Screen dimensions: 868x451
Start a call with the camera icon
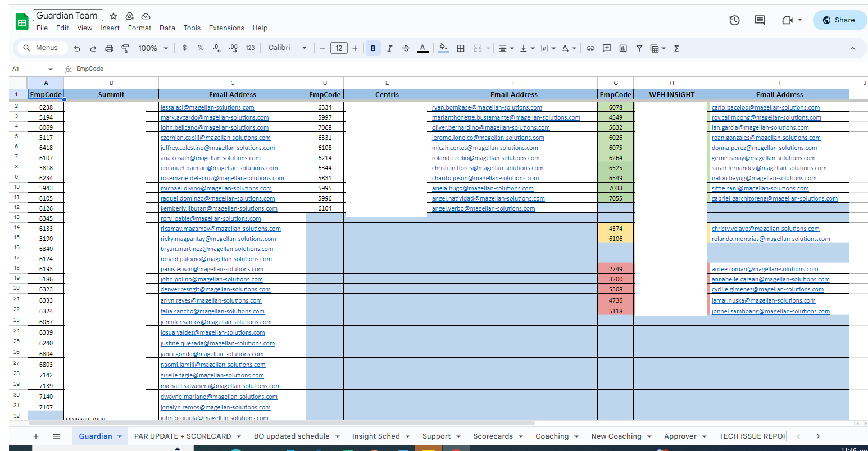[x=787, y=20]
